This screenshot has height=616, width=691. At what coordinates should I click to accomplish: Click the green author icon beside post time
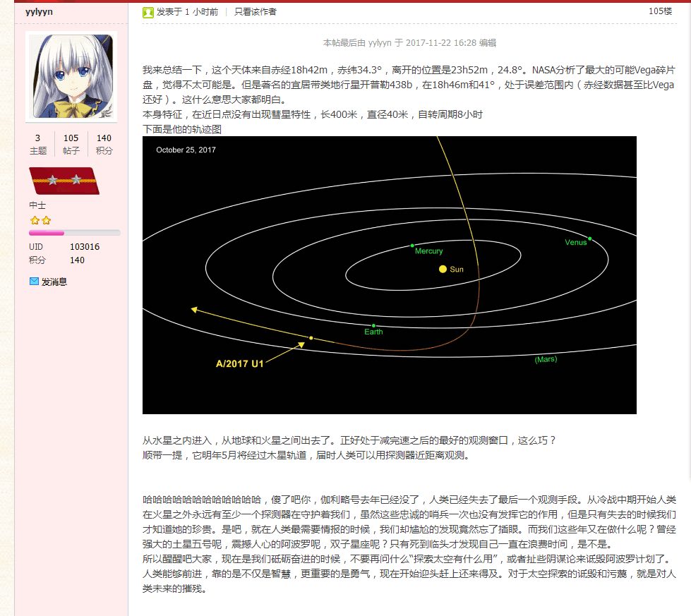pyautogui.click(x=148, y=12)
